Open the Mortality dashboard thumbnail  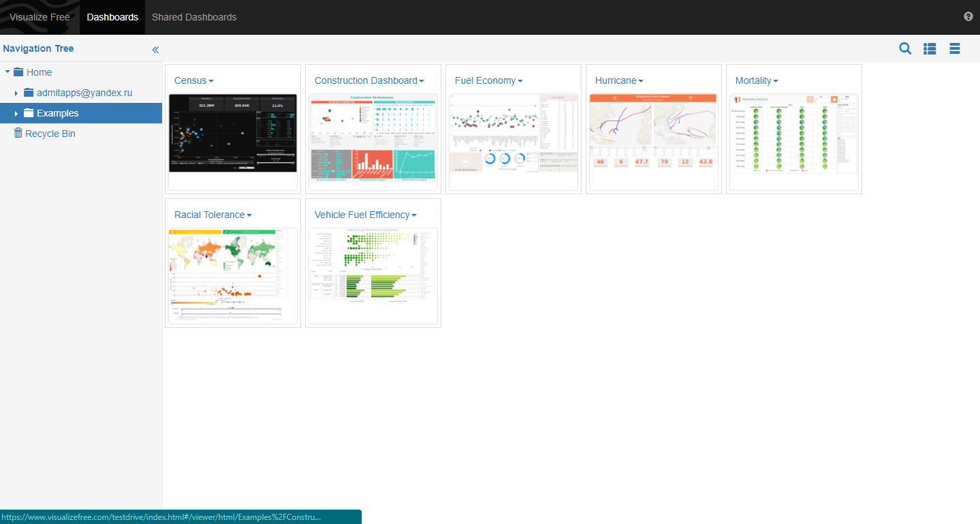794,142
